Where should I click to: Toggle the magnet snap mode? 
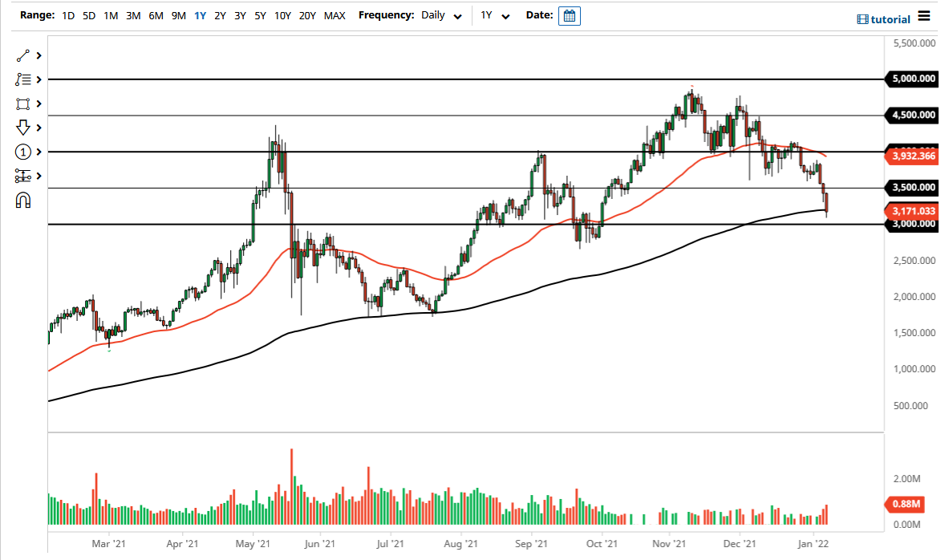(23, 199)
